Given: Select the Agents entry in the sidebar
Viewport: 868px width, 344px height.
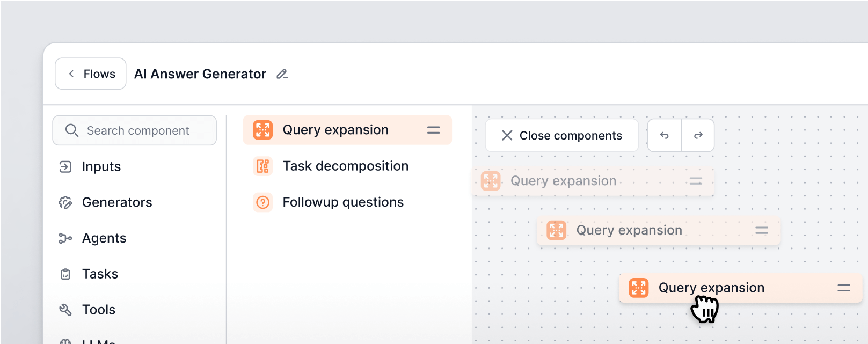Looking at the screenshot, I should [104, 238].
